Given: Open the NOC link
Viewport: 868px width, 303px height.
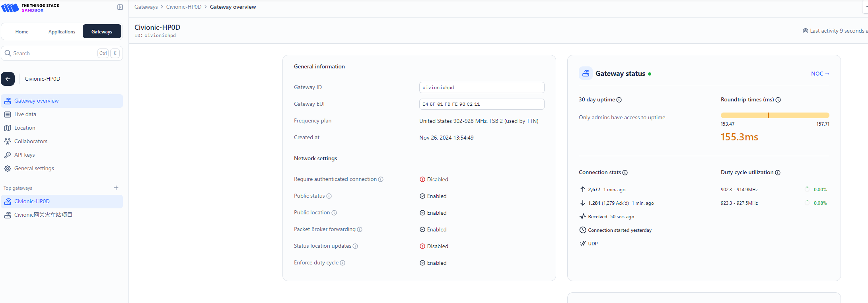Looking at the screenshot, I should click(x=820, y=74).
